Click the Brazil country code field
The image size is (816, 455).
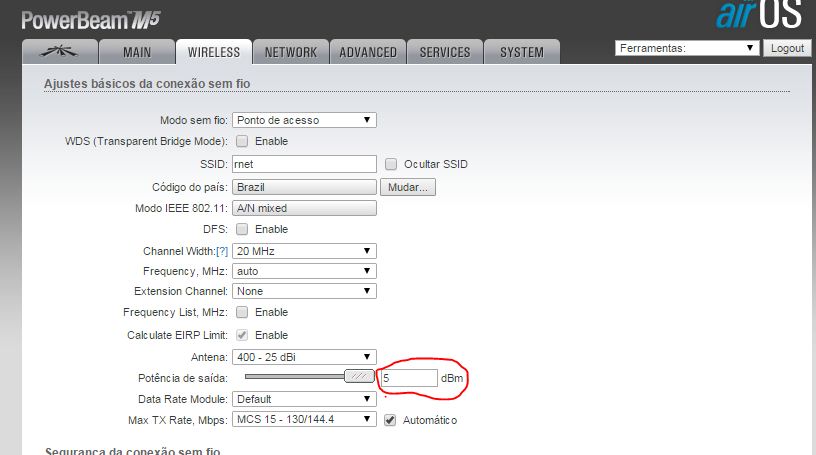304,187
